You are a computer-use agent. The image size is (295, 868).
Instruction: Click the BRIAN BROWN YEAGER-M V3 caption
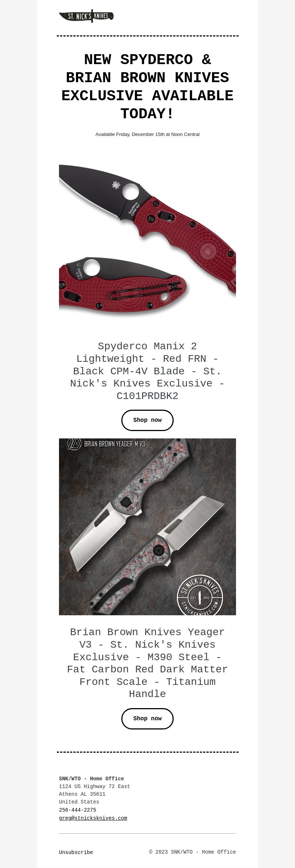pyautogui.click(x=115, y=444)
